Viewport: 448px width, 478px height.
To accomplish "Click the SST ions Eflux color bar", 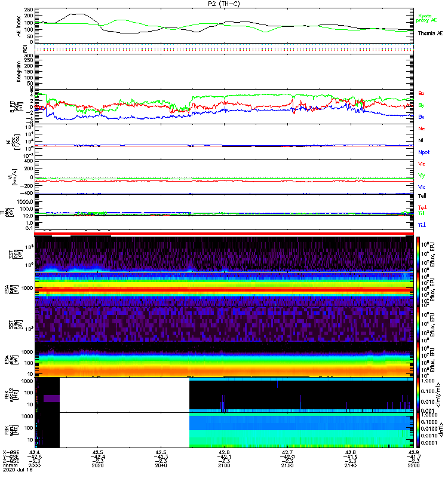I will click(x=418, y=254).
